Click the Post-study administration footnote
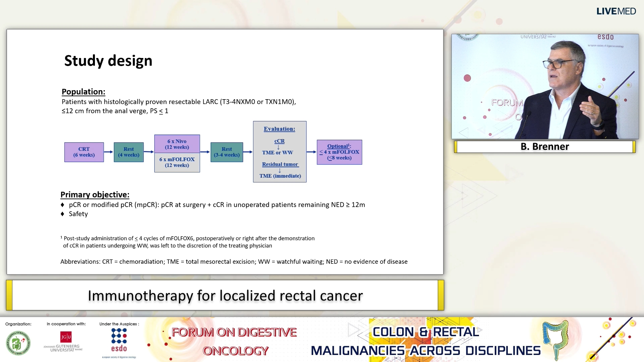 pyautogui.click(x=187, y=242)
